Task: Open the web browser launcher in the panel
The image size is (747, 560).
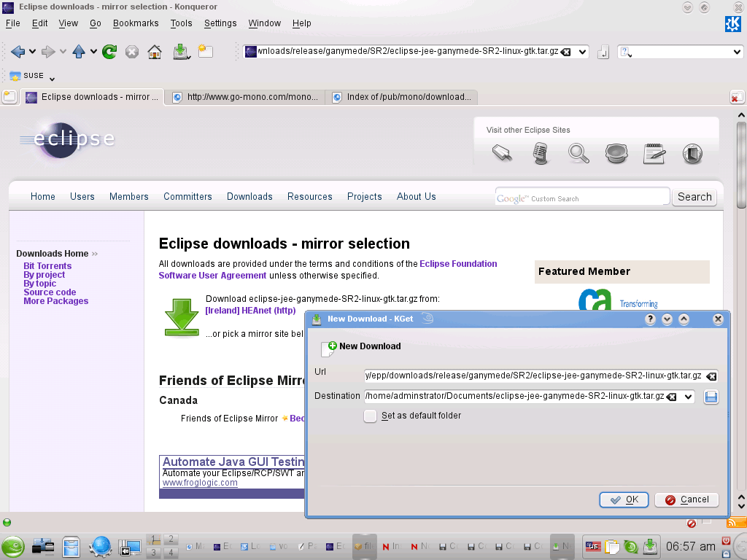Action: point(100,547)
